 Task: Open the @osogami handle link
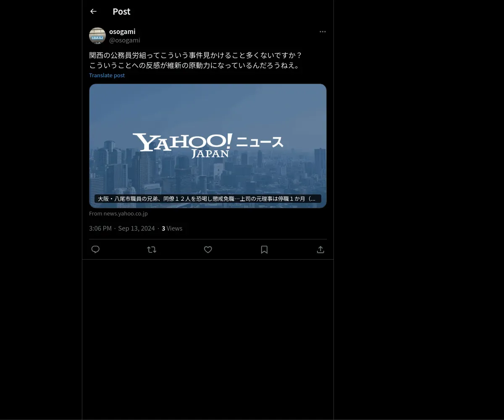[x=125, y=40]
